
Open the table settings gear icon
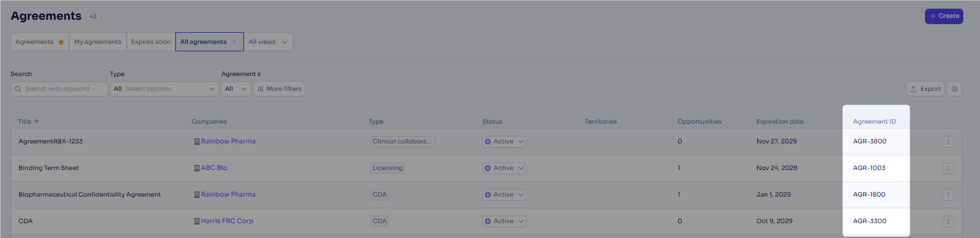pos(955,89)
